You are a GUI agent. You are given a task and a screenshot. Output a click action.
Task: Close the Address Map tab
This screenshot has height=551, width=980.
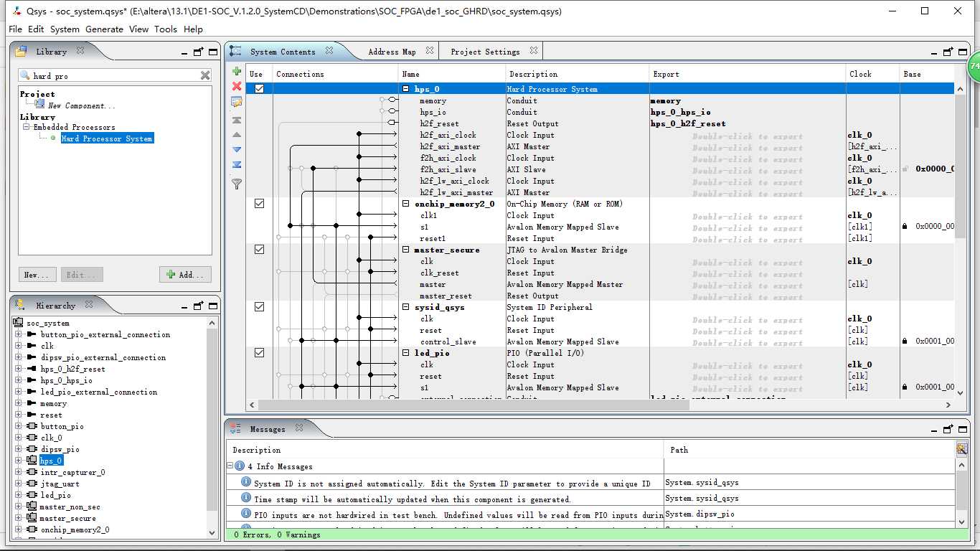(430, 51)
